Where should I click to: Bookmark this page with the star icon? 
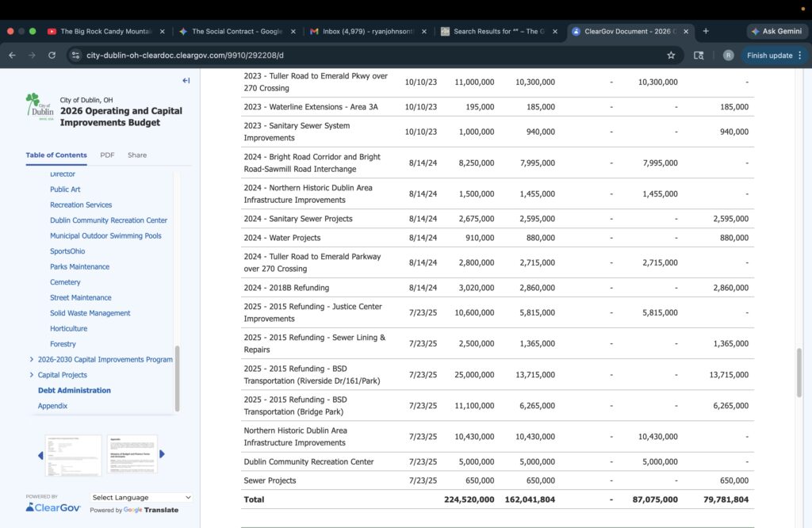[671, 55]
